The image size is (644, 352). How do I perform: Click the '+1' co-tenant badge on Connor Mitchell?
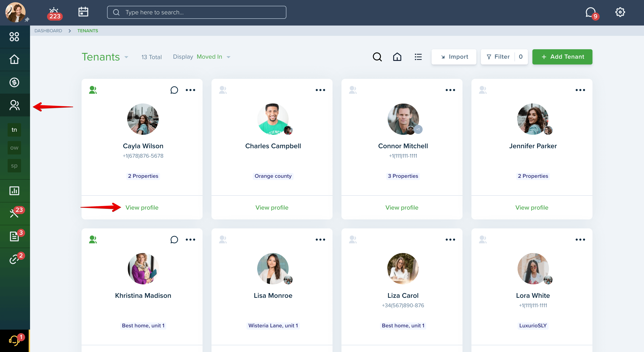click(418, 129)
